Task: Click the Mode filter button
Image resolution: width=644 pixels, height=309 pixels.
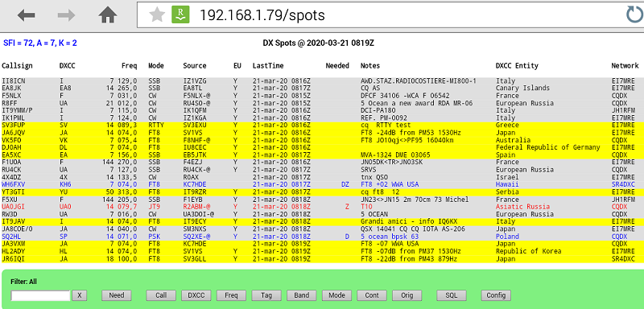Action: [336, 295]
